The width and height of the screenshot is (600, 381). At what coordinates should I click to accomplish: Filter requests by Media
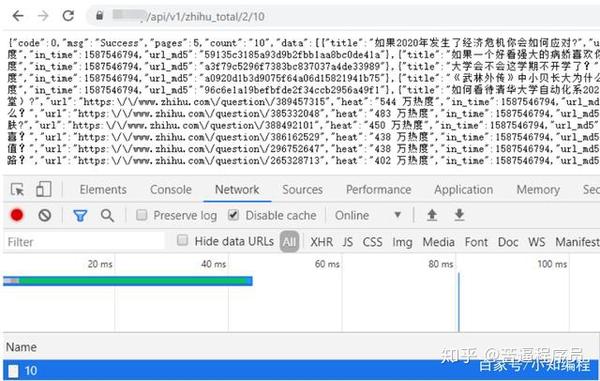click(x=439, y=242)
